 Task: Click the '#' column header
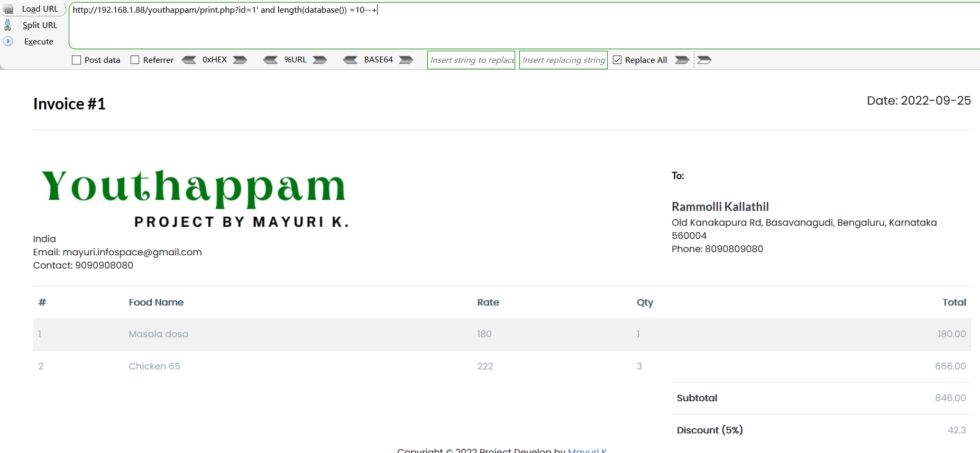tap(42, 302)
